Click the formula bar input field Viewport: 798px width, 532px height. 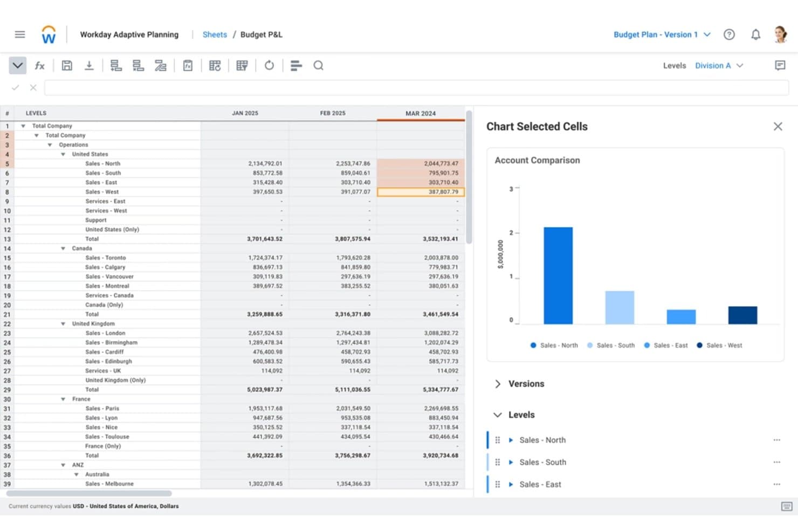[416, 87]
